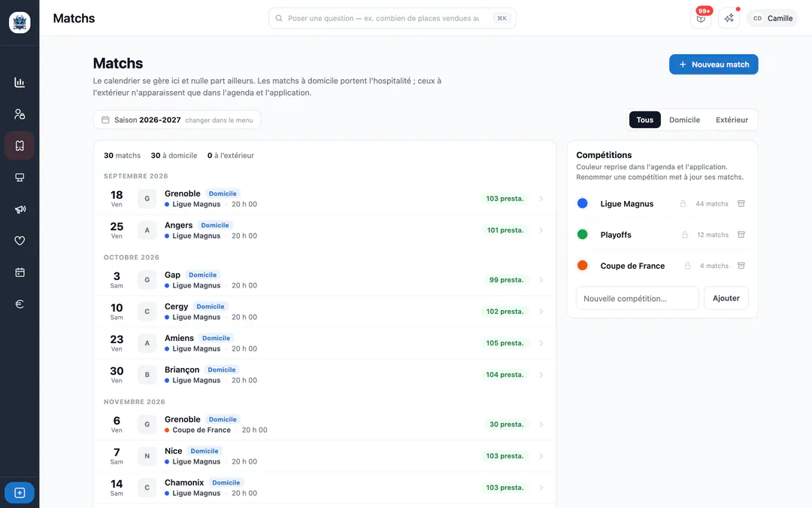Click the A team badge for Angers
812x508 pixels.
click(147, 230)
